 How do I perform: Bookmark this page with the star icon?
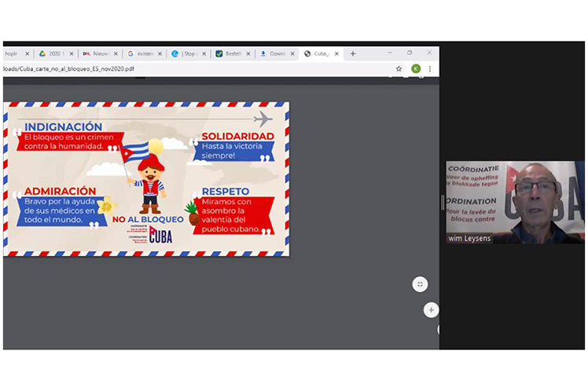(x=399, y=69)
